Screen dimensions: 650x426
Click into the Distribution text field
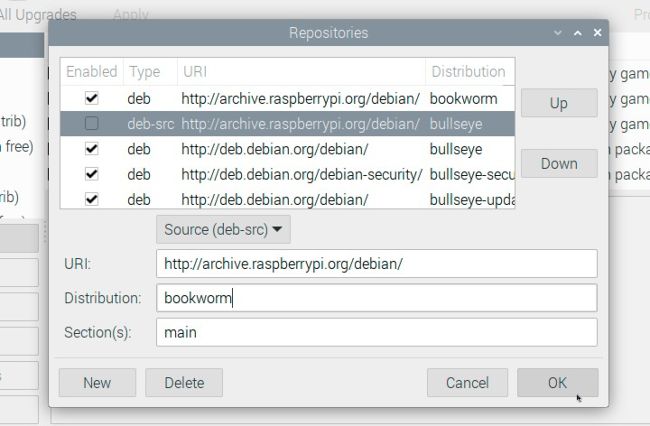click(376, 298)
